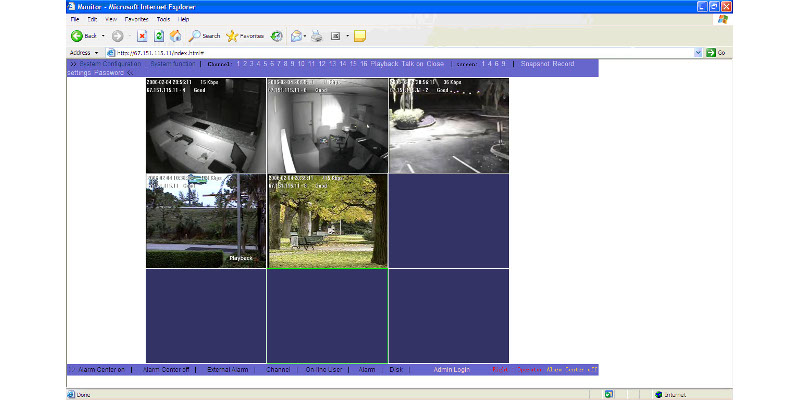The width and height of the screenshot is (800, 400).
Task: Click the Playback link in the top bar
Action: tap(384, 64)
